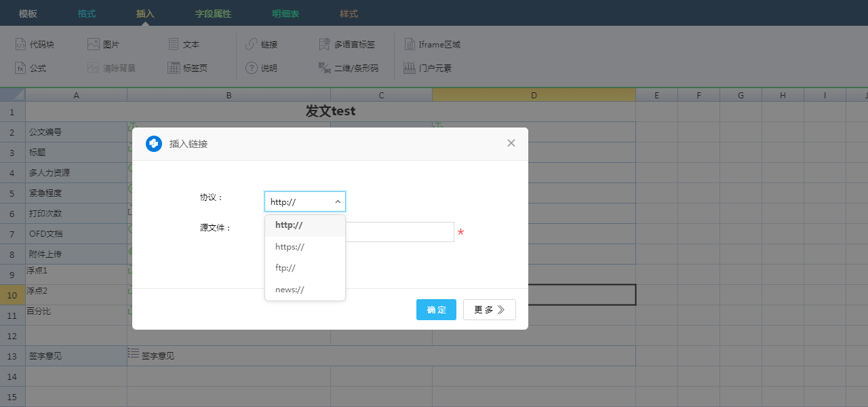Viewport: 868px width, 407px height.
Task: Open the 明细表 tab
Action: [285, 14]
